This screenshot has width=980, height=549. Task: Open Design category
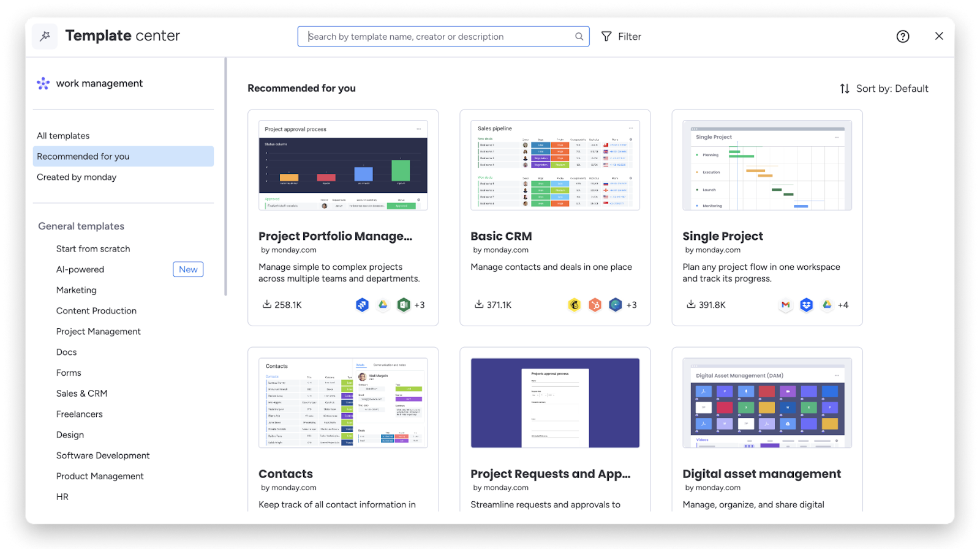[70, 435]
